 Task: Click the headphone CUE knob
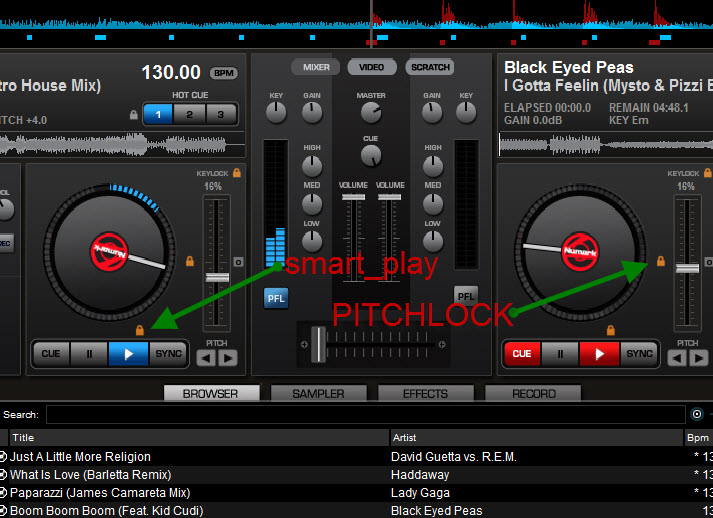371,156
